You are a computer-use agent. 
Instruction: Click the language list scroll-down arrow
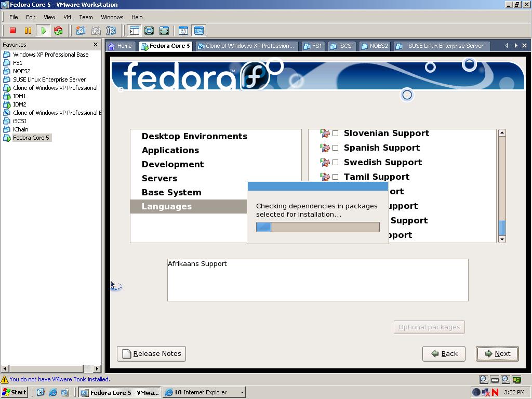pyautogui.click(x=502, y=239)
